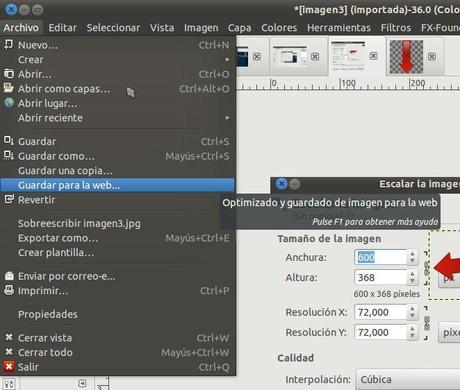Image resolution: width=460 pixels, height=390 pixels.
Task: Choose Sobreescribir imagen3.jpg
Action: [x=117, y=224]
